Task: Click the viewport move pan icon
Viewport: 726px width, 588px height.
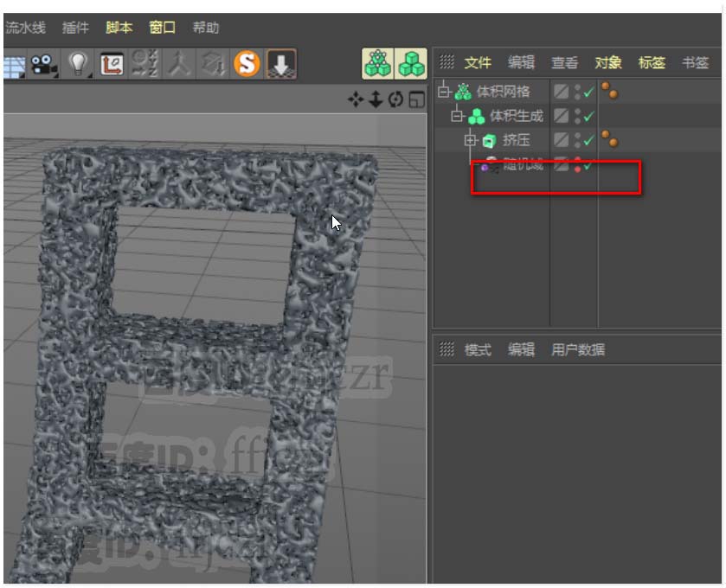Action: click(356, 100)
